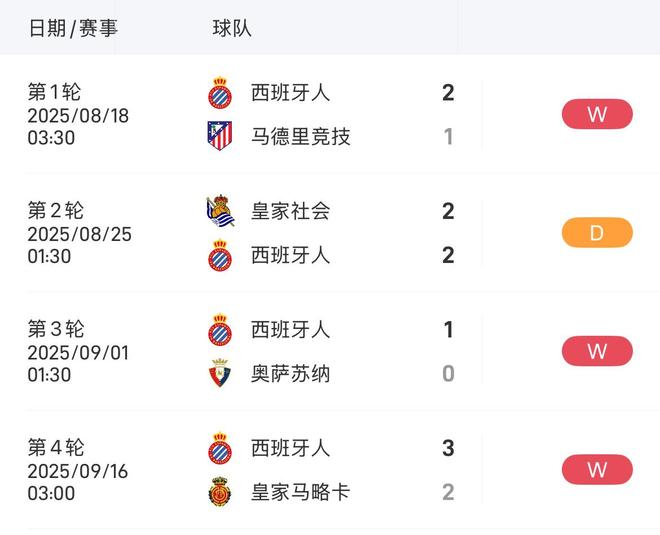Click the Atlético Madrid crest
660x535 pixels.
click(x=219, y=136)
